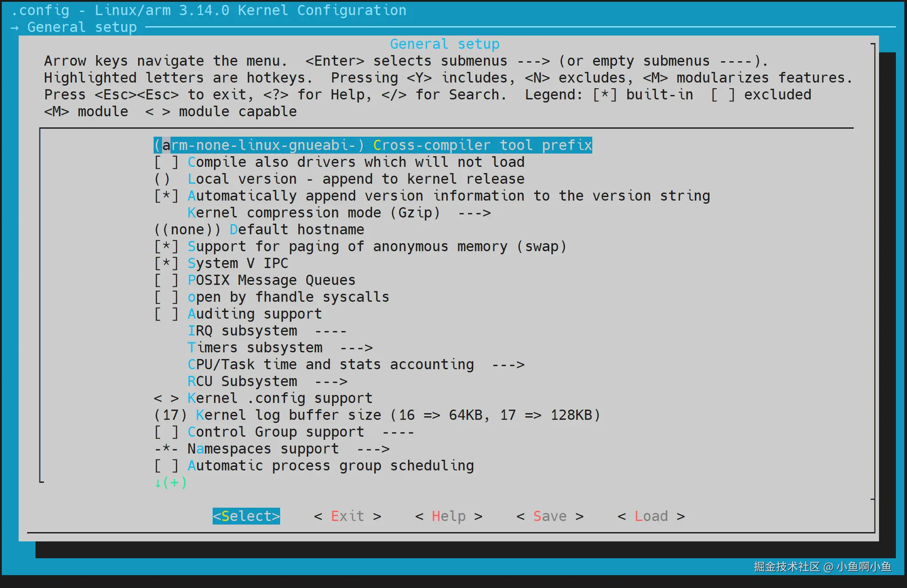Click the Exit button
Screen dimensions: 907x588
point(347,516)
